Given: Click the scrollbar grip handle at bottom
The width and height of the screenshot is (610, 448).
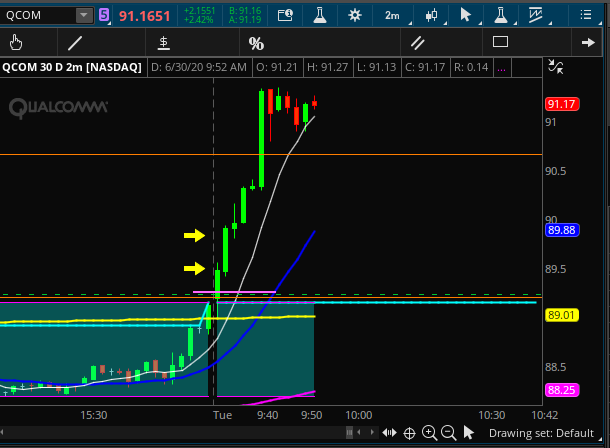Looking at the screenshot, I should [x=349, y=432].
